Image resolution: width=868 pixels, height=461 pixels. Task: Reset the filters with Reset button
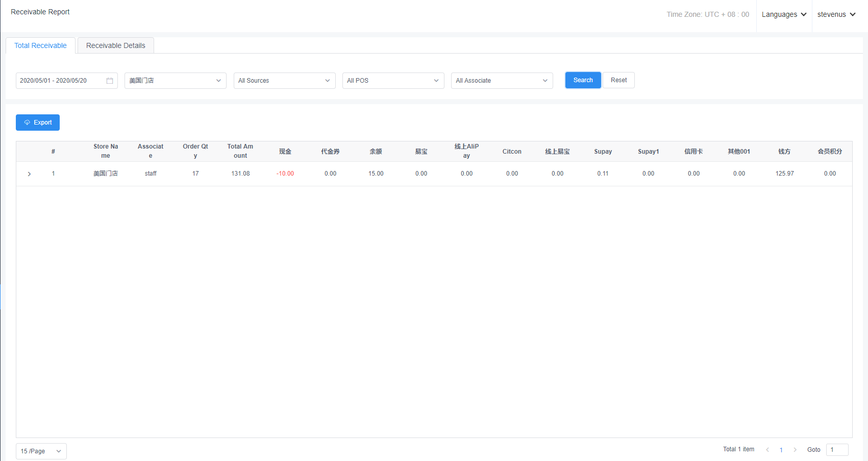pyautogui.click(x=618, y=80)
